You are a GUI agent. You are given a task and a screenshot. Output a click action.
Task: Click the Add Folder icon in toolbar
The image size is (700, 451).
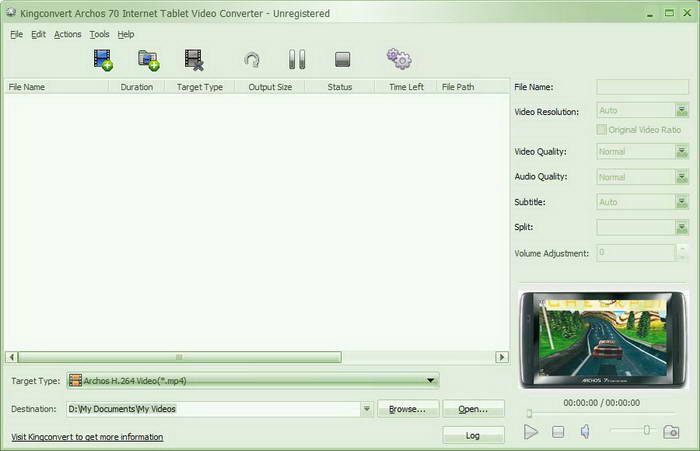(x=148, y=60)
